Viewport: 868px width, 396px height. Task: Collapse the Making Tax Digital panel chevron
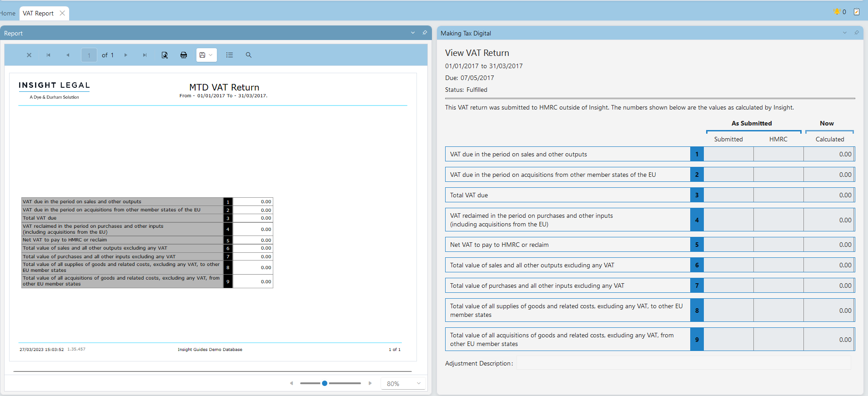tap(845, 33)
